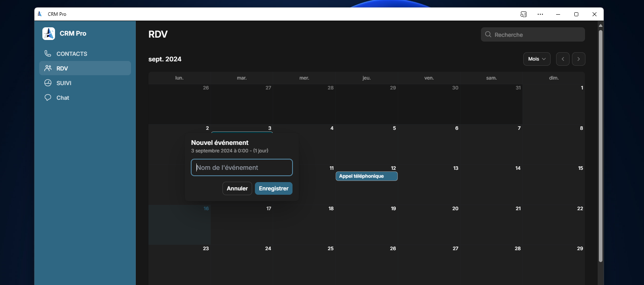Click the CRM Pro logo icon in sidebar

49,34
